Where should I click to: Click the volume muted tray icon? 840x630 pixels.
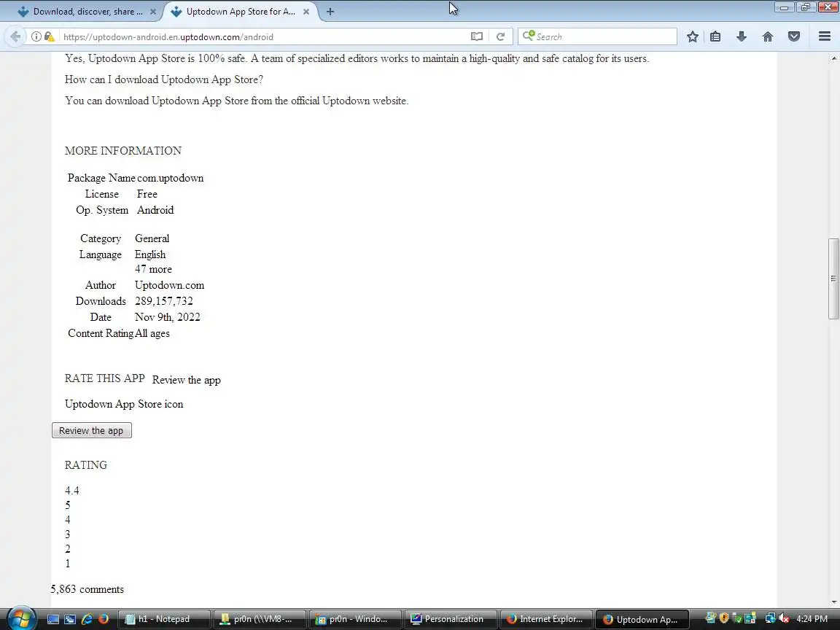click(785, 619)
